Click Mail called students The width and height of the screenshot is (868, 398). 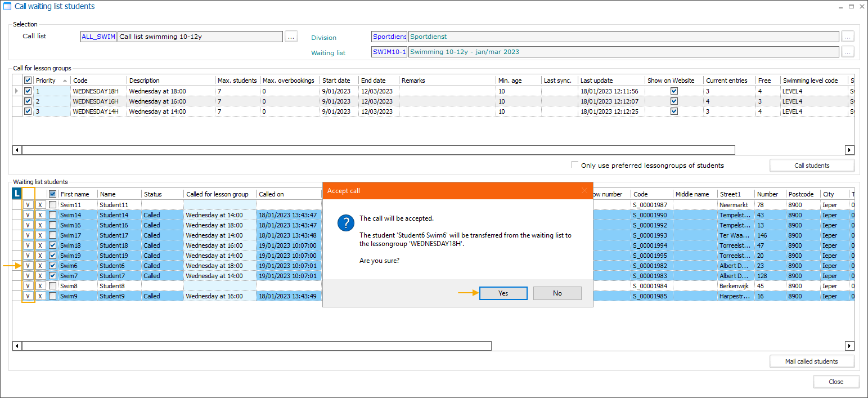click(x=812, y=361)
